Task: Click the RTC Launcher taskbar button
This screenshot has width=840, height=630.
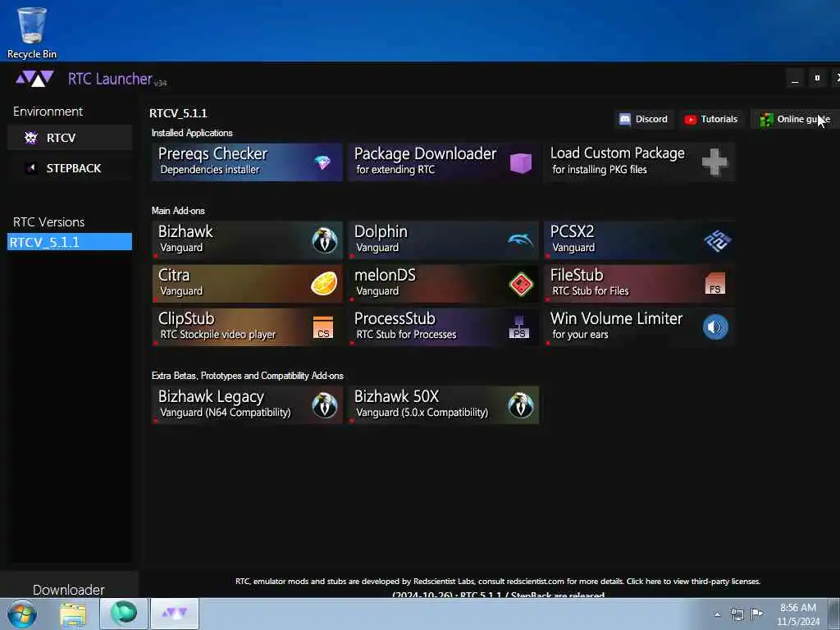Action: [175, 614]
